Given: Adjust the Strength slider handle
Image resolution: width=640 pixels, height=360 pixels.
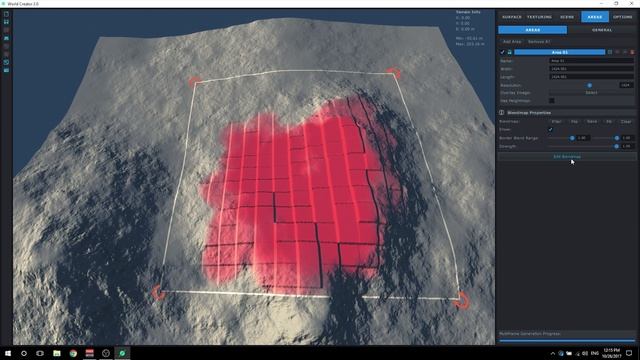Looking at the screenshot, I should (616, 146).
